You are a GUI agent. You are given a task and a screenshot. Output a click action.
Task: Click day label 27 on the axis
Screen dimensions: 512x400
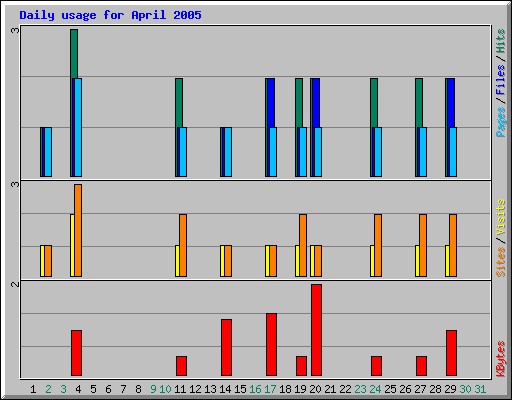[x=420, y=389]
